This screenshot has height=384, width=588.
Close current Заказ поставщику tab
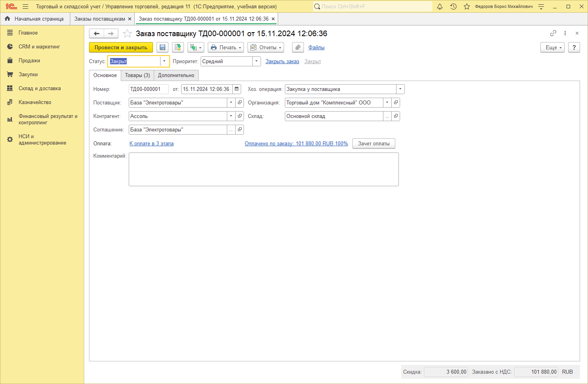(273, 19)
